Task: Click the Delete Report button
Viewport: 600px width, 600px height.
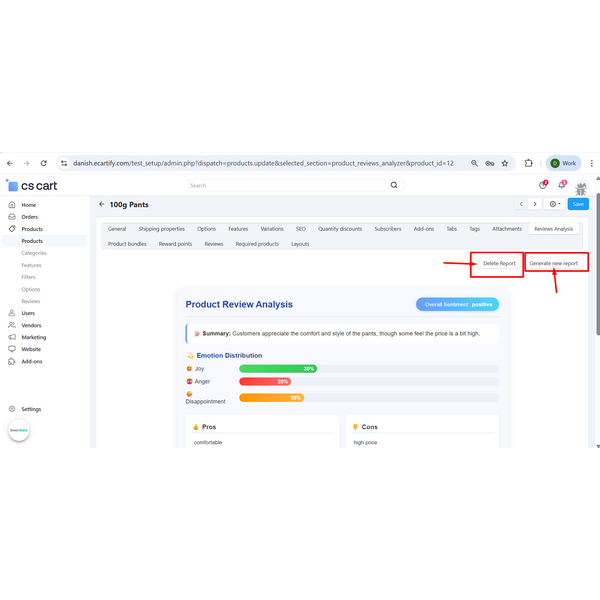Action: pyautogui.click(x=499, y=264)
